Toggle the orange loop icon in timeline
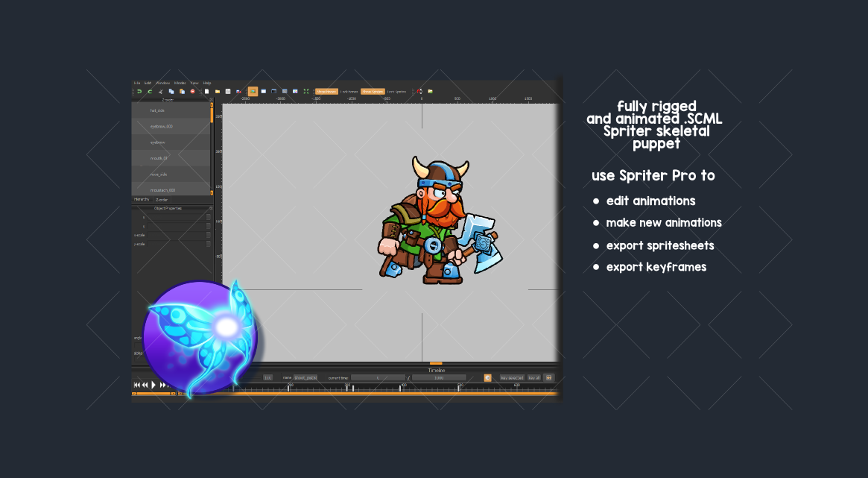 488,378
